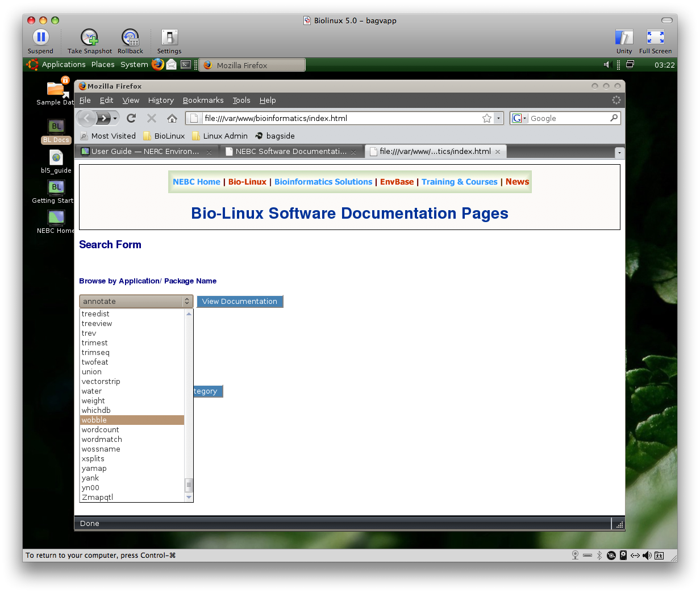This screenshot has height=593, width=700.
Task: Click the volume icon in the GNOME panel
Action: (606, 65)
